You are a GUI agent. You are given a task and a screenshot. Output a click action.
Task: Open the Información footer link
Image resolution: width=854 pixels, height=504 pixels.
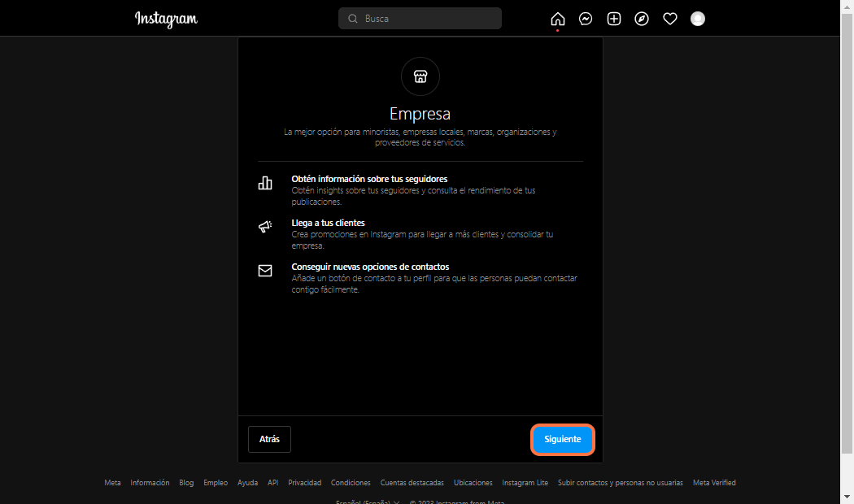coord(150,483)
